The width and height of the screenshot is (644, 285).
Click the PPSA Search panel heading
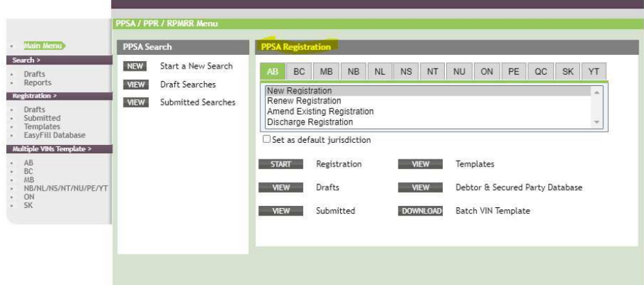(x=147, y=47)
